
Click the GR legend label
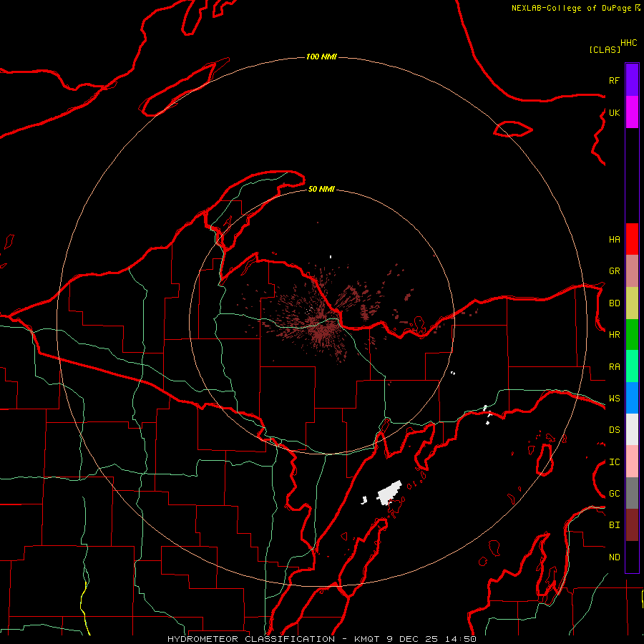click(614, 271)
